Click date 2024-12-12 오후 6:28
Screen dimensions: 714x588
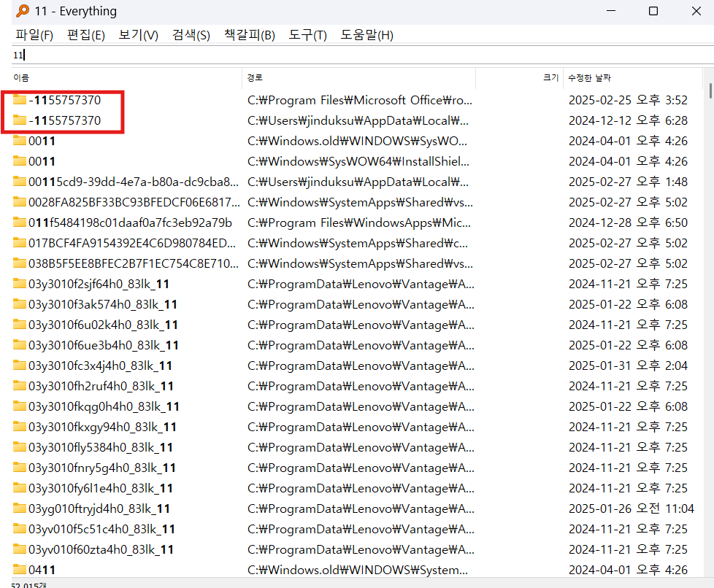click(628, 120)
